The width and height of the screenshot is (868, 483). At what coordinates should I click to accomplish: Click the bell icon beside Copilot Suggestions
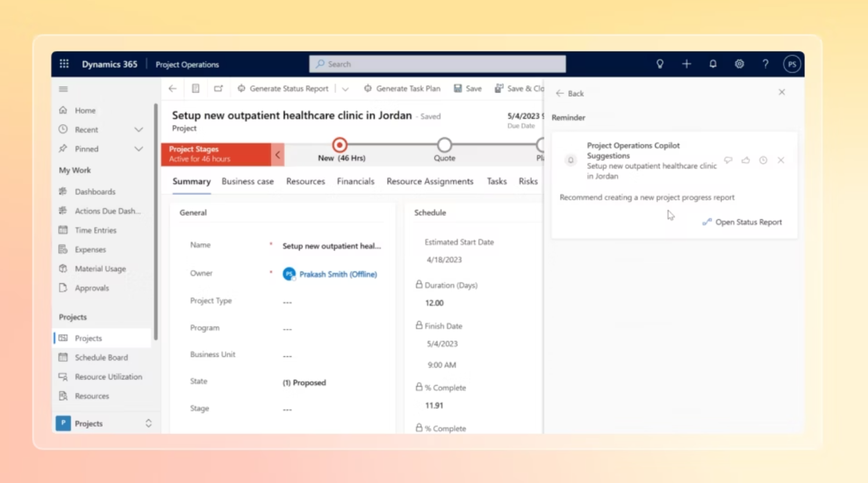point(571,160)
